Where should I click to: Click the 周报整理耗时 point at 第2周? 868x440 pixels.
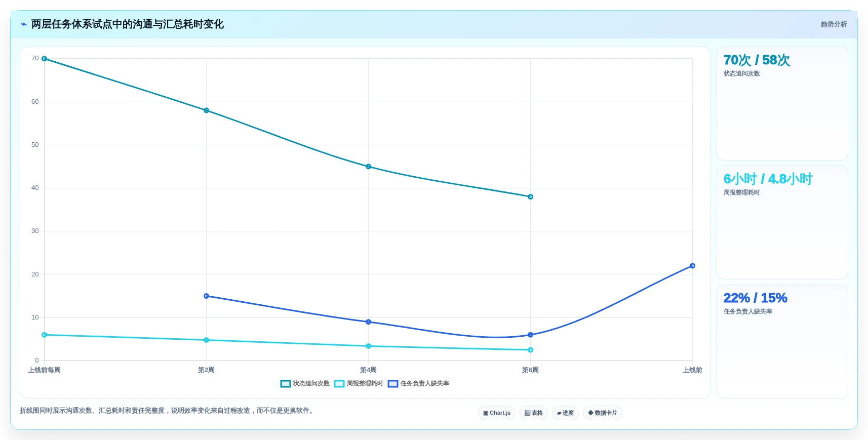(x=206, y=340)
